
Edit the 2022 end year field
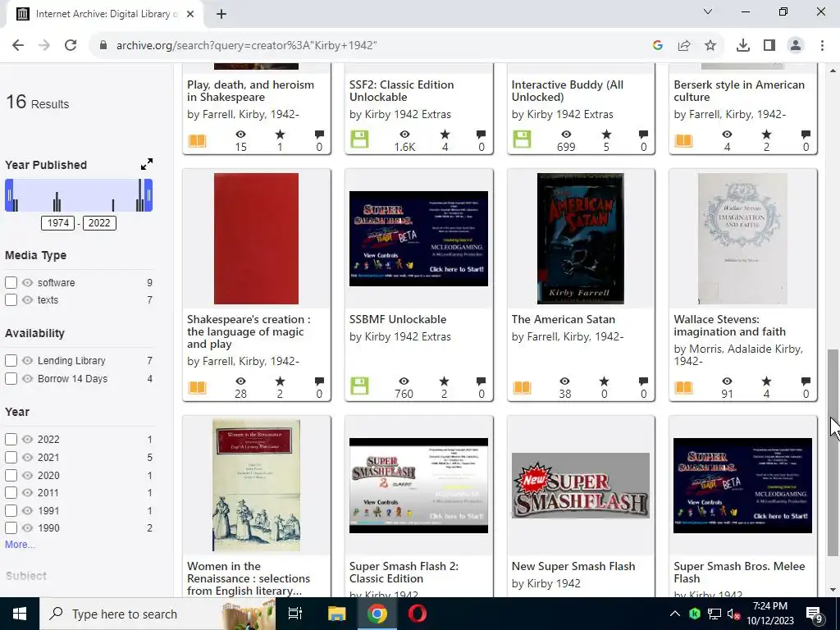(x=99, y=223)
